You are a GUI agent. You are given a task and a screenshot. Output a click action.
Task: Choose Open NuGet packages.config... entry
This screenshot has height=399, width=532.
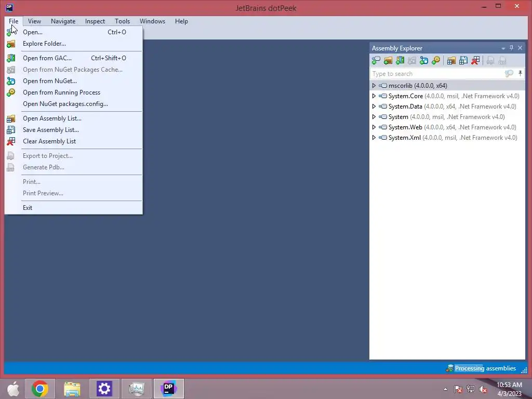(74, 104)
